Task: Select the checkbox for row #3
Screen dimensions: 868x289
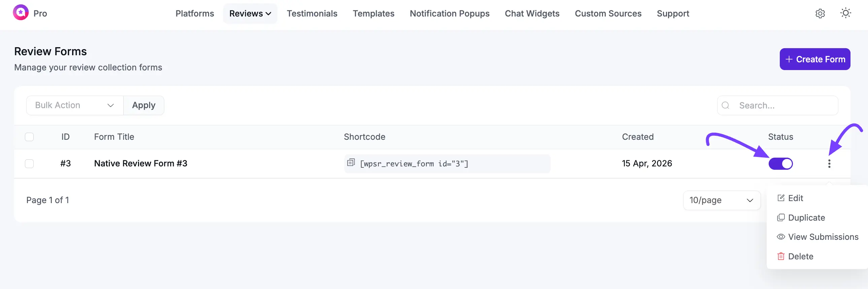Action: pyautogui.click(x=29, y=164)
